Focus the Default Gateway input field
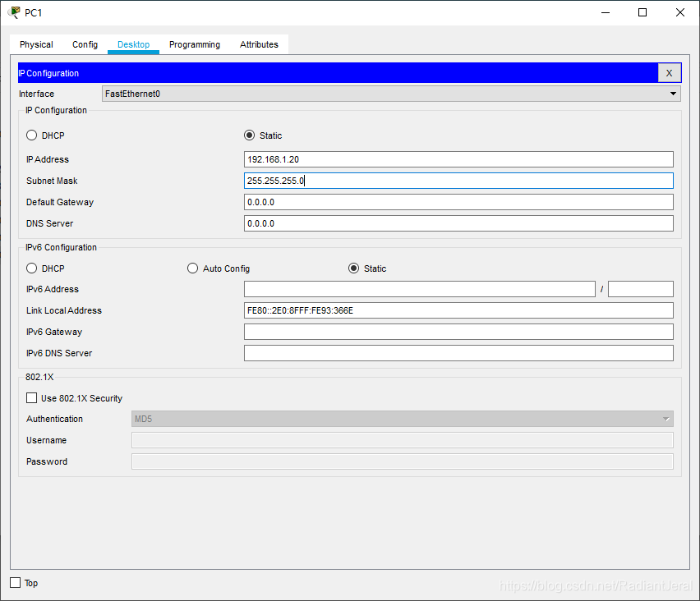The width and height of the screenshot is (700, 601). pos(458,202)
